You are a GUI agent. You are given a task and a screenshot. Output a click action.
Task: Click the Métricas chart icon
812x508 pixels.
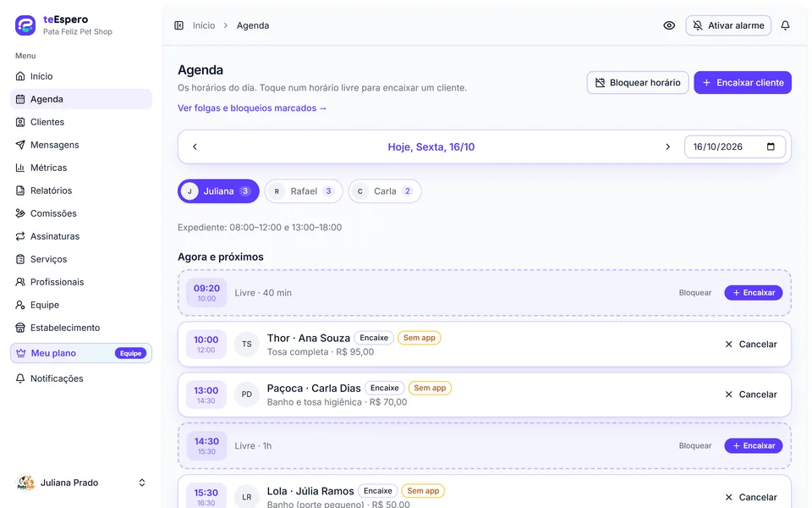pos(20,168)
